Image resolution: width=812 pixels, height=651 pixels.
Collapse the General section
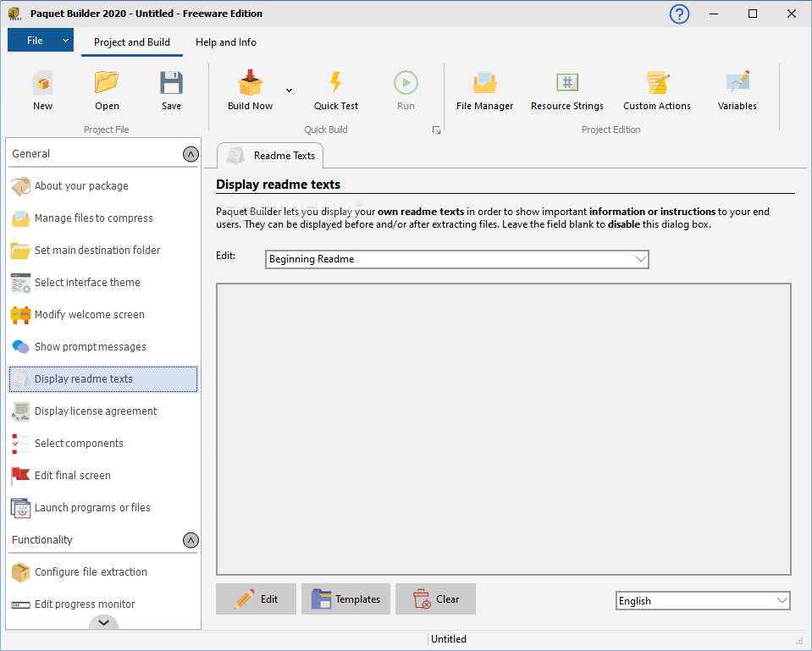click(x=191, y=154)
